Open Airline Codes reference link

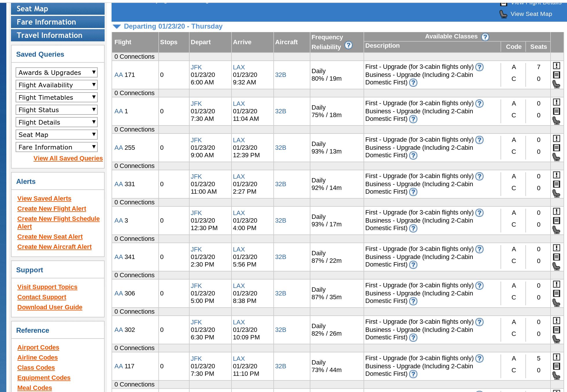point(38,358)
